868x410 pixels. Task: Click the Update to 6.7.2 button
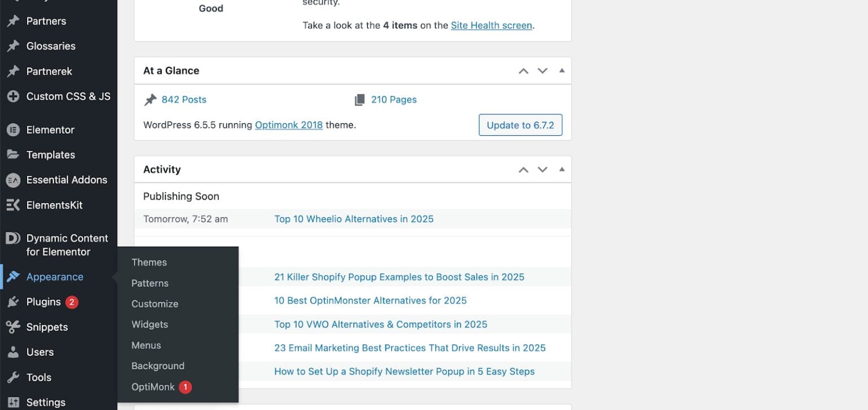[520, 125]
